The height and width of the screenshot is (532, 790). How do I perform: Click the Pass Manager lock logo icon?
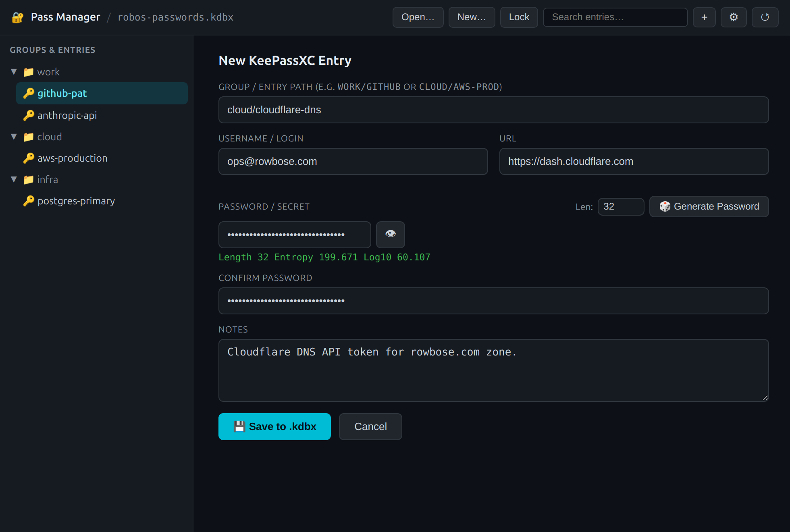tap(17, 17)
